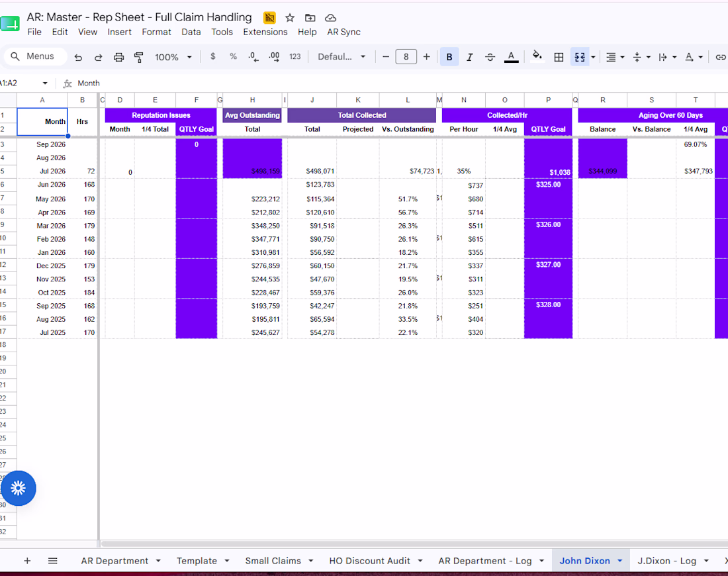Image resolution: width=728 pixels, height=576 pixels.
Task: Activate the Paint format roller icon
Action: 138,57
